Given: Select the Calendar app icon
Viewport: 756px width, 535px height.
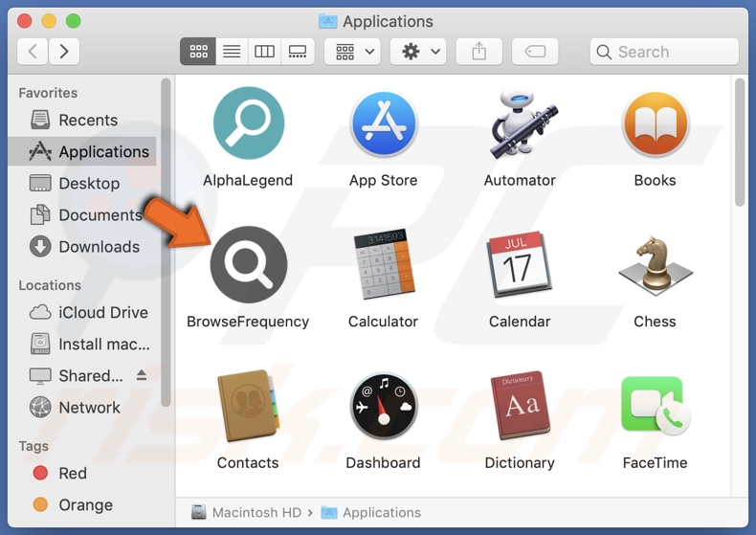Looking at the screenshot, I should [520, 264].
